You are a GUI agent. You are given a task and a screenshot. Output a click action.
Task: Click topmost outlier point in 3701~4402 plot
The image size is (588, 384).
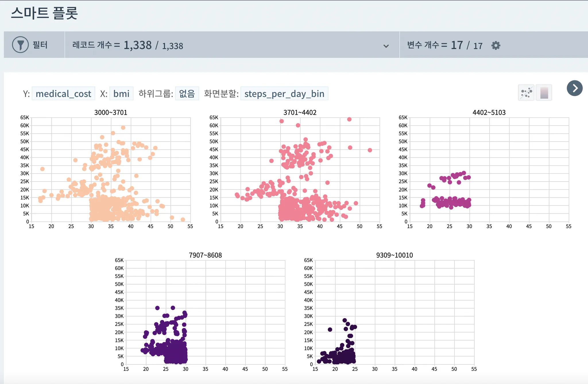pos(349,119)
